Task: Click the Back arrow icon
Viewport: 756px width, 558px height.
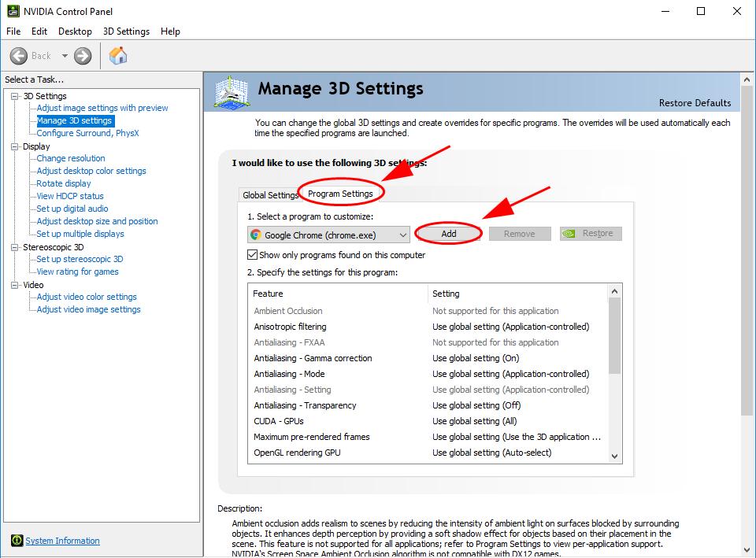Action: click(x=20, y=56)
